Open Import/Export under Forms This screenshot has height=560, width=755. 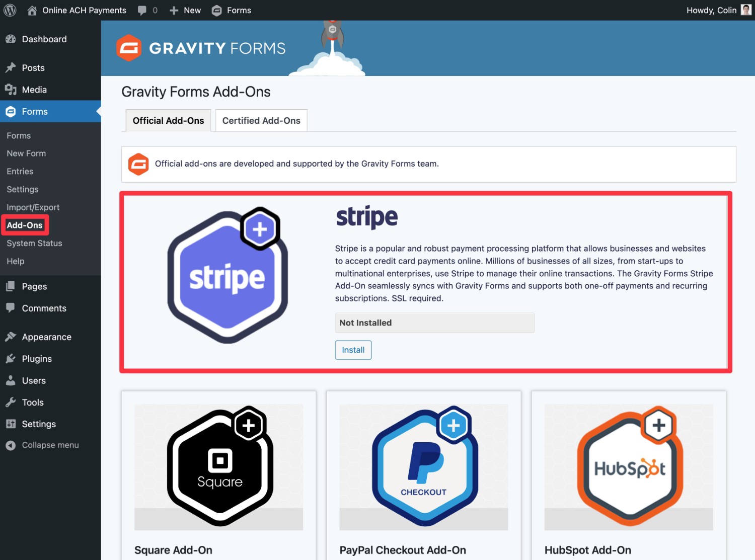pos(33,207)
